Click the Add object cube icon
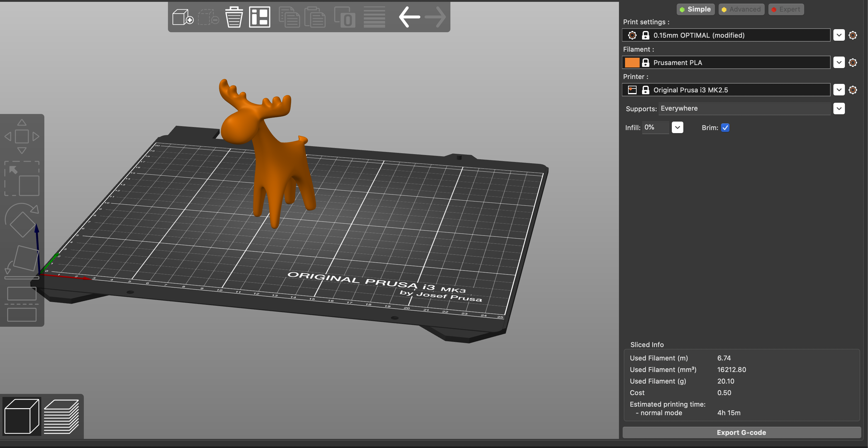 [182, 17]
